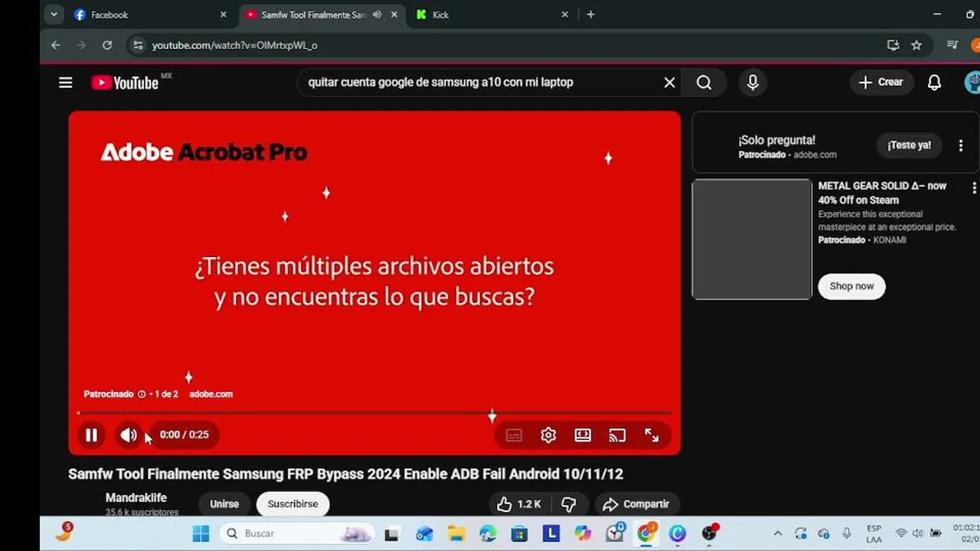Open the Windows Start menu

tap(201, 533)
